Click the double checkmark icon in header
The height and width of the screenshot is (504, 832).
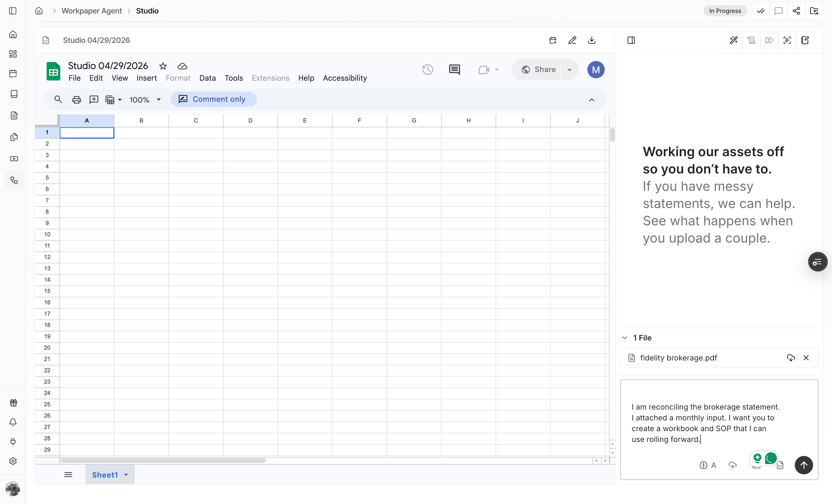point(760,11)
